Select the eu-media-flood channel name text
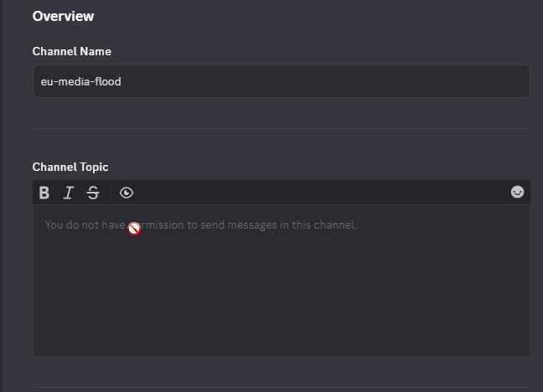 coord(81,82)
